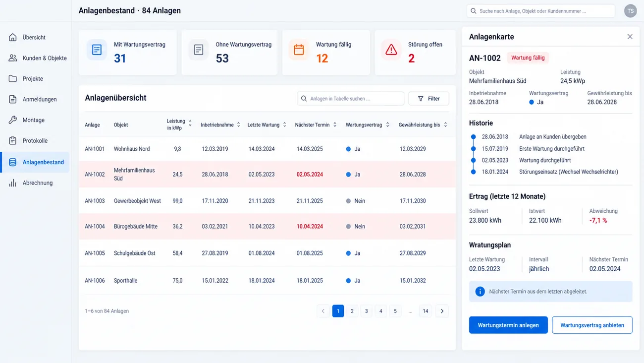Screen dimensions: 644x363
Task: Click the Anlagen in Tabelle suchen field
Action: tap(350, 99)
